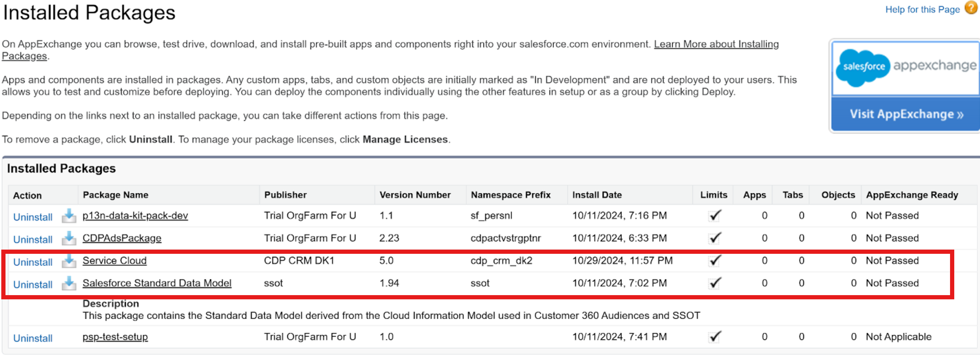Click the Publisher column header
This screenshot has width=980, height=355.
285,195
